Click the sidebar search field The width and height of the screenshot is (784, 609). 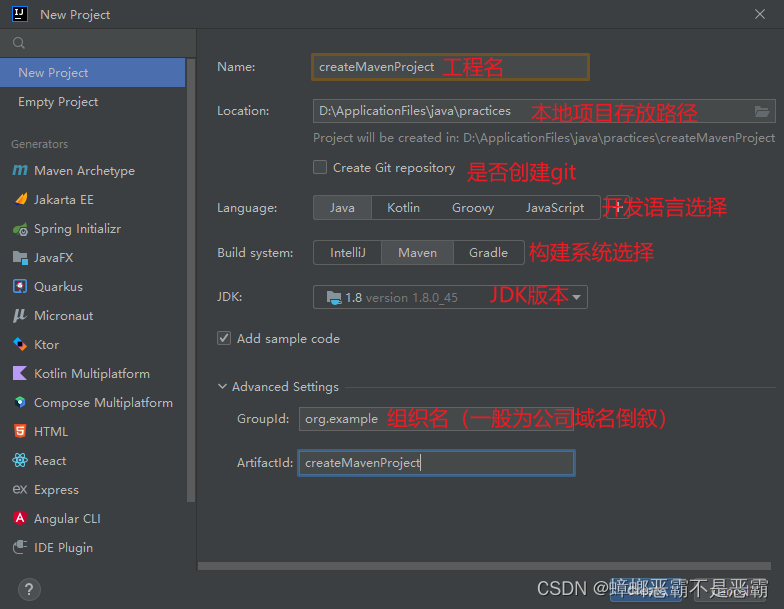98,43
